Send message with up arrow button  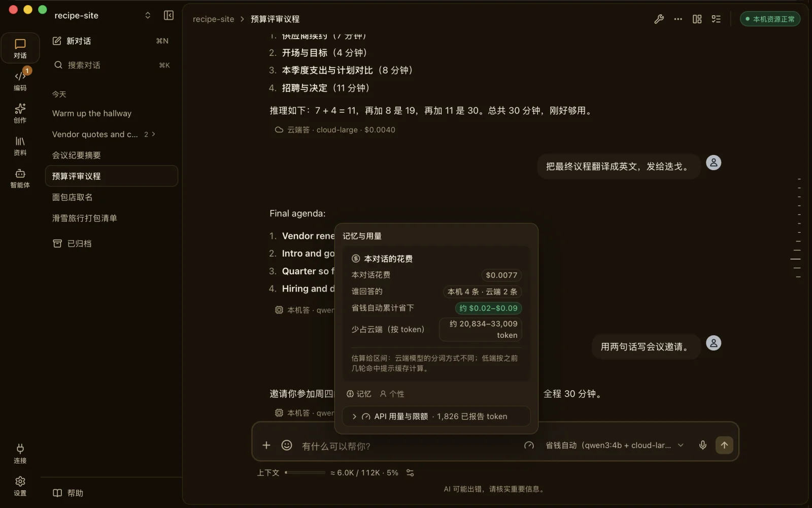[x=724, y=445]
